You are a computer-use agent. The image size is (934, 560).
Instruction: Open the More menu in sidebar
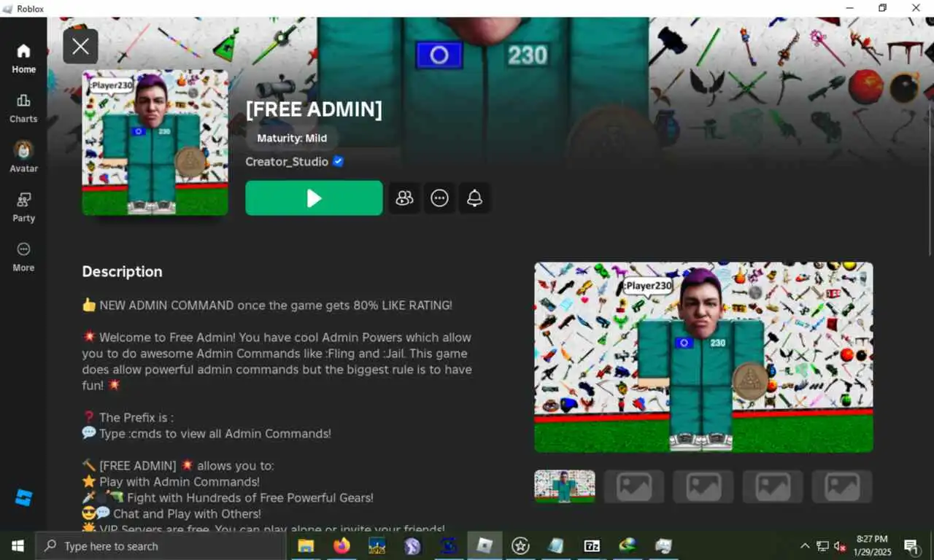[x=23, y=257]
